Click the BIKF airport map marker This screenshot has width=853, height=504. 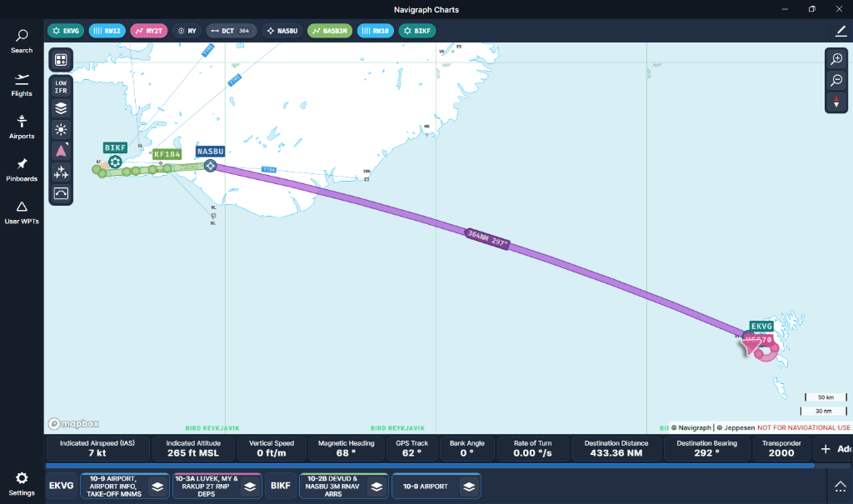[115, 162]
